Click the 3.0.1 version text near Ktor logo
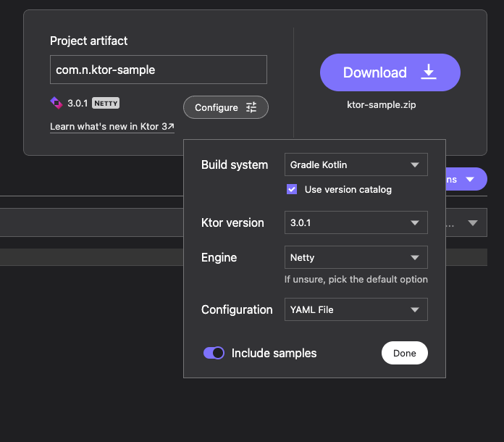This screenshot has height=442, width=504. [77, 104]
